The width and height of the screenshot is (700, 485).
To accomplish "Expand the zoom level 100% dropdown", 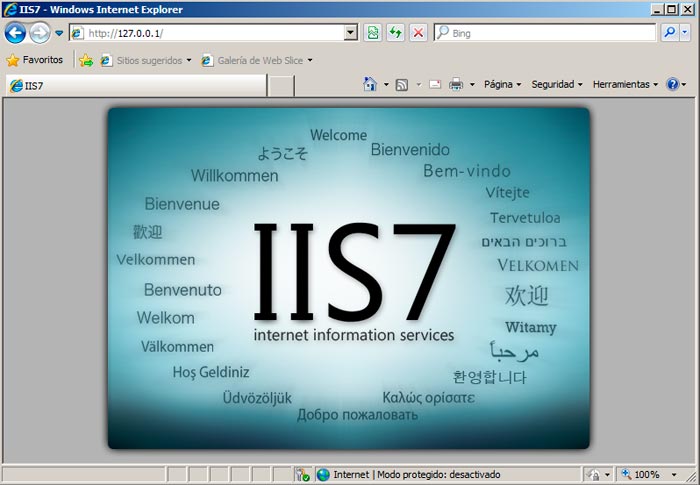I will tap(675, 475).
